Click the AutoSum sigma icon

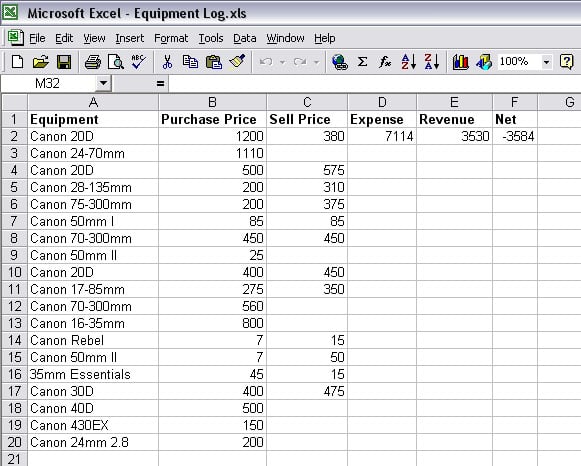pos(362,61)
